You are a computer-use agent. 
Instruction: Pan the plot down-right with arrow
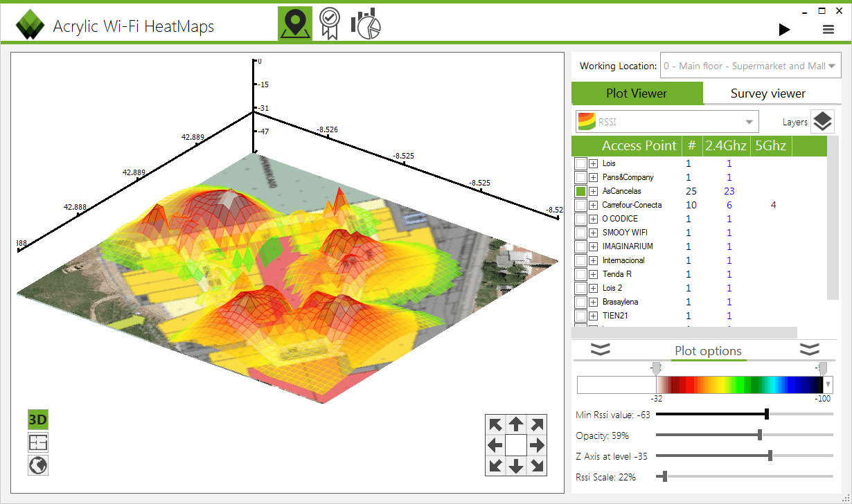(537, 465)
